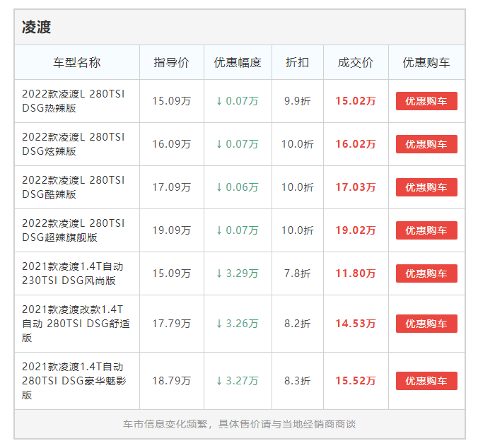The image size is (478, 448).
Task: Click deal price 19.02万
Action: (x=356, y=230)
